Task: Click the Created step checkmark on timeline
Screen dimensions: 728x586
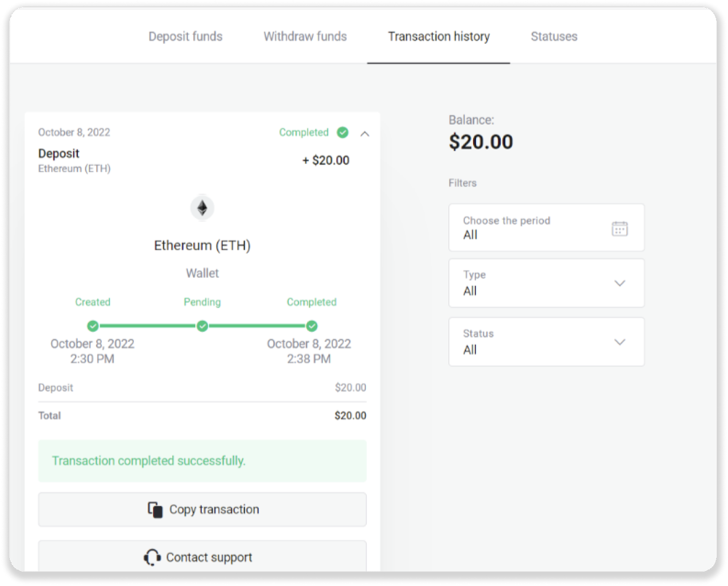Action: (x=93, y=326)
